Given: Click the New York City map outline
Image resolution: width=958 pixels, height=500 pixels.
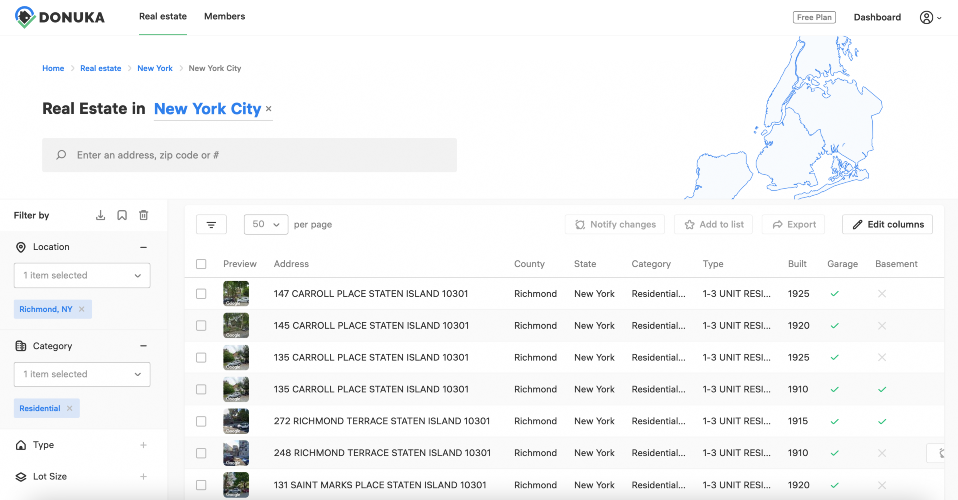Looking at the screenshot, I should click(785, 117).
